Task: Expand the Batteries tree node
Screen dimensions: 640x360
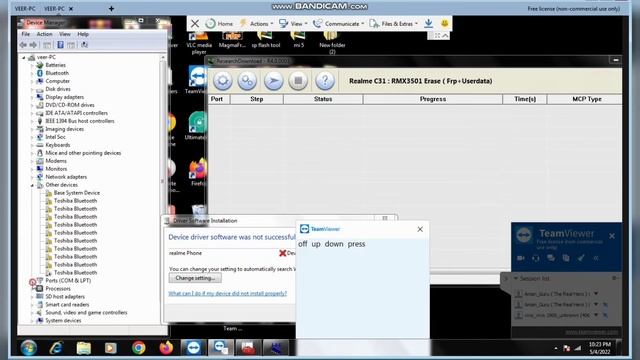Action: point(32,65)
